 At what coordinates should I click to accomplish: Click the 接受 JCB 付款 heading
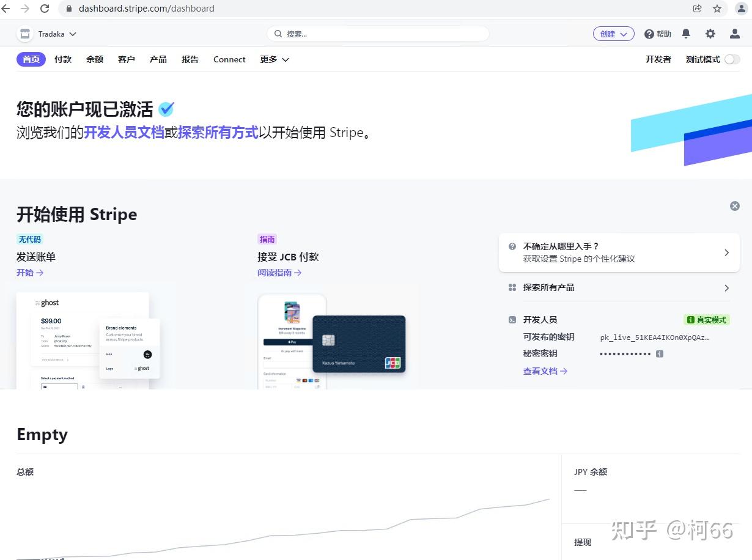pyautogui.click(x=288, y=257)
